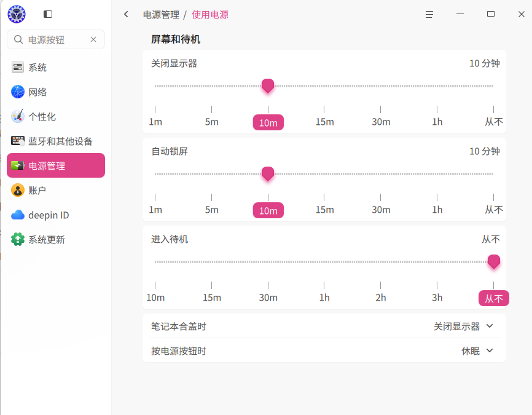532x415 pixels.
Task: Click the 关闭显示器 slider handle
Action: (x=268, y=86)
